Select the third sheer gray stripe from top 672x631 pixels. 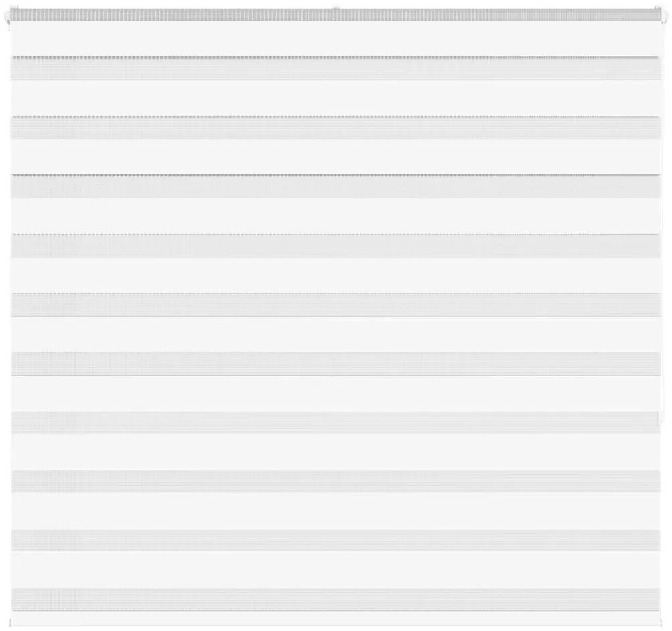335,186
